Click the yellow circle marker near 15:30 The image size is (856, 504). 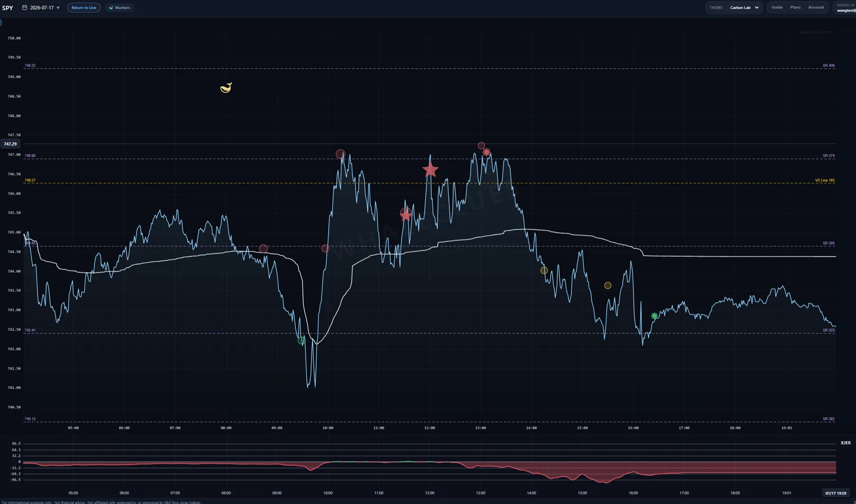point(608,285)
